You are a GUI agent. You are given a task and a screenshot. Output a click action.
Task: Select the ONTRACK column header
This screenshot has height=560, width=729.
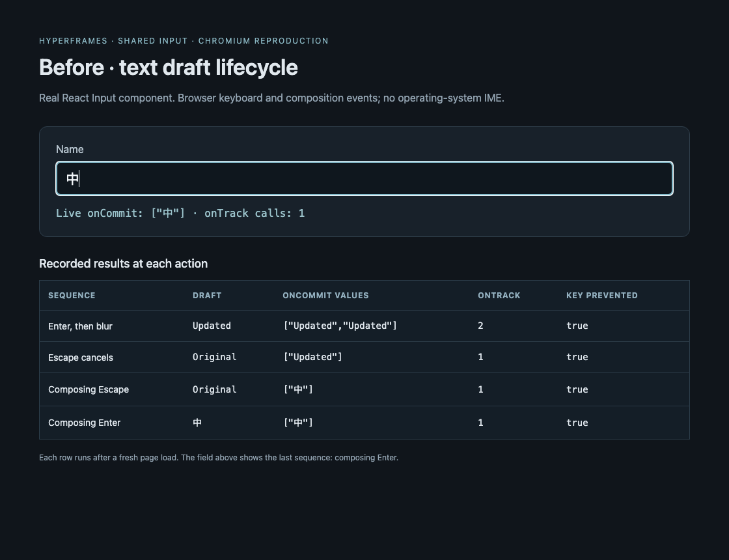tap(499, 296)
